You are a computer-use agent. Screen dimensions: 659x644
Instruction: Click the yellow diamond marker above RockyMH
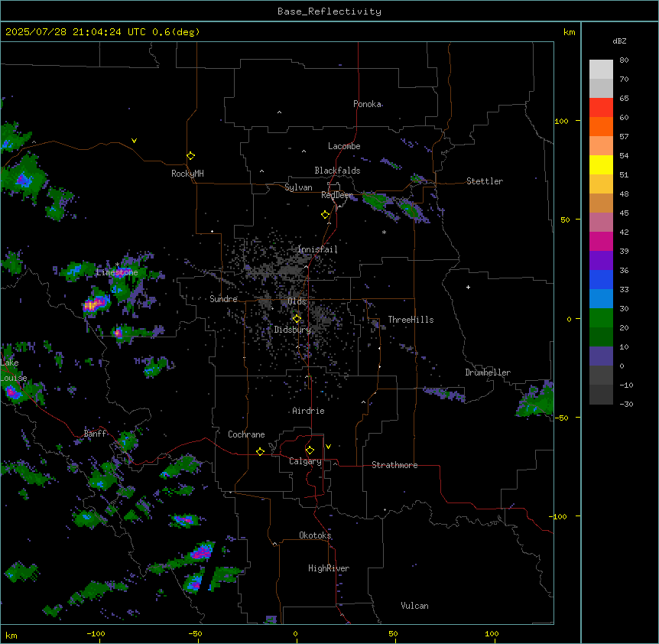pyautogui.click(x=190, y=156)
